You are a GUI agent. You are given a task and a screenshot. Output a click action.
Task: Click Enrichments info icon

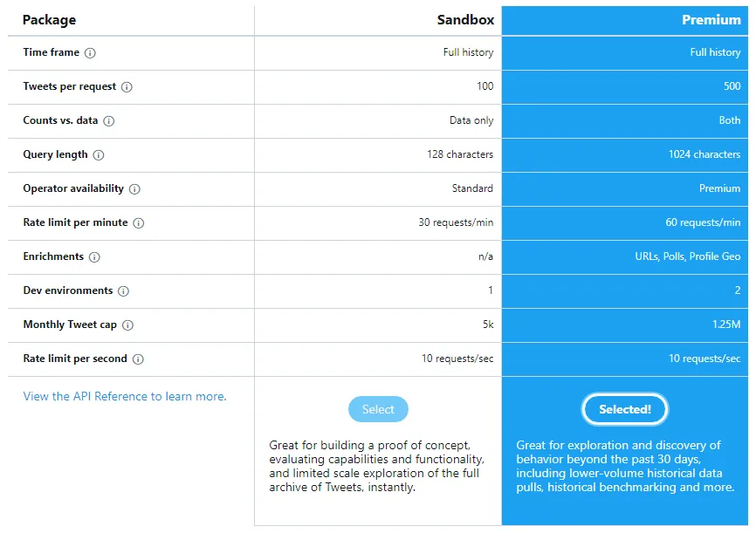[94, 257]
